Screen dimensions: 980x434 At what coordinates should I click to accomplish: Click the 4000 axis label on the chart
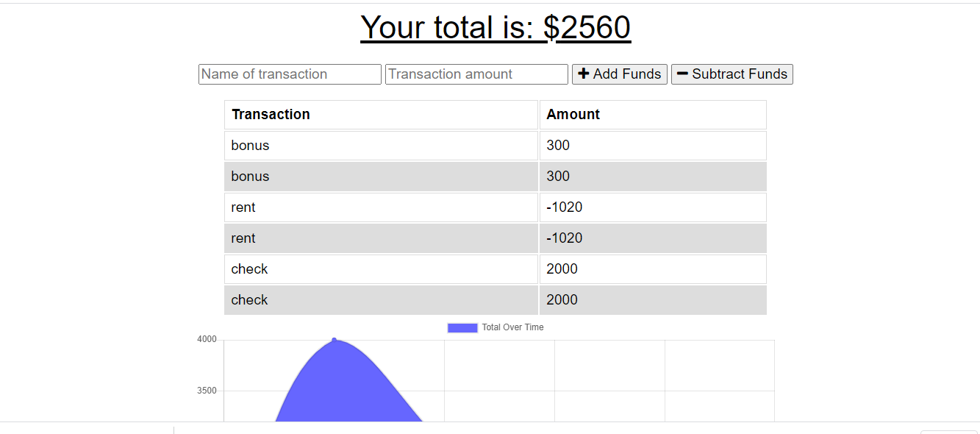(208, 339)
